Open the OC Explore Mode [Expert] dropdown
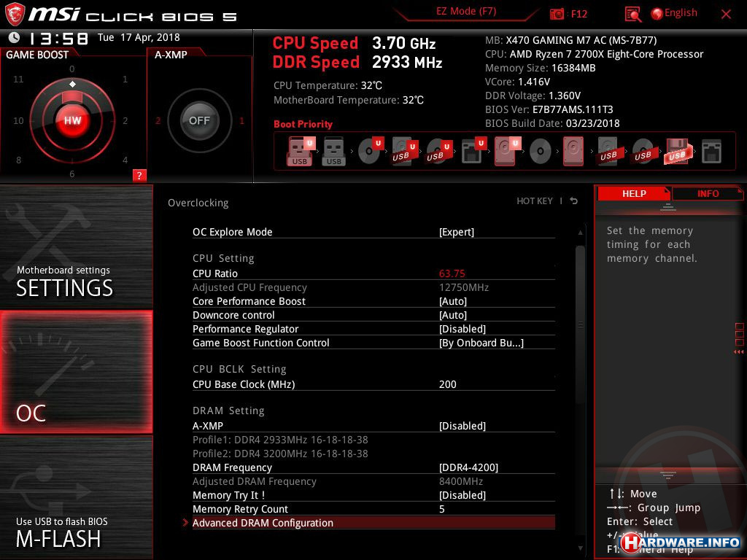Viewport: 747px width, 560px height. click(x=457, y=232)
